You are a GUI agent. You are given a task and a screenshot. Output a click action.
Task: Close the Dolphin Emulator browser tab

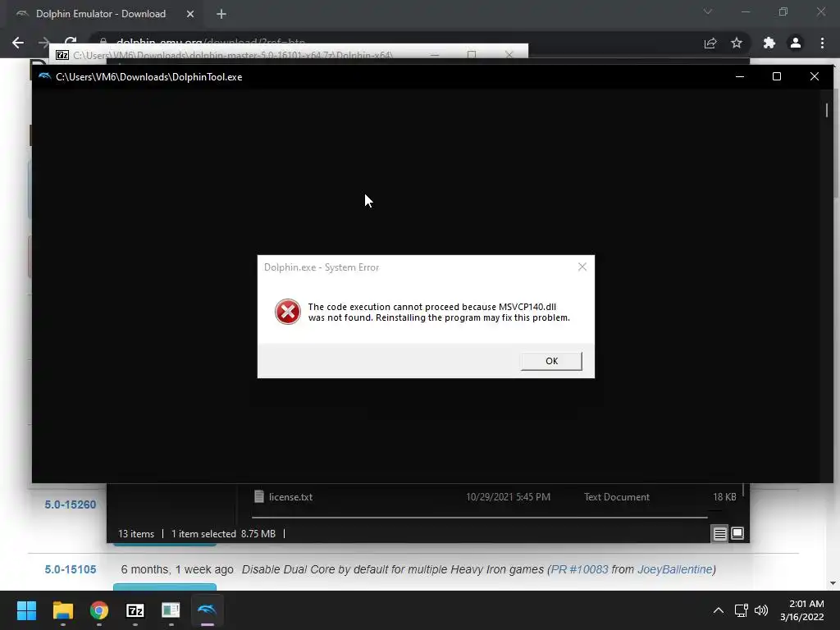[x=190, y=14]
